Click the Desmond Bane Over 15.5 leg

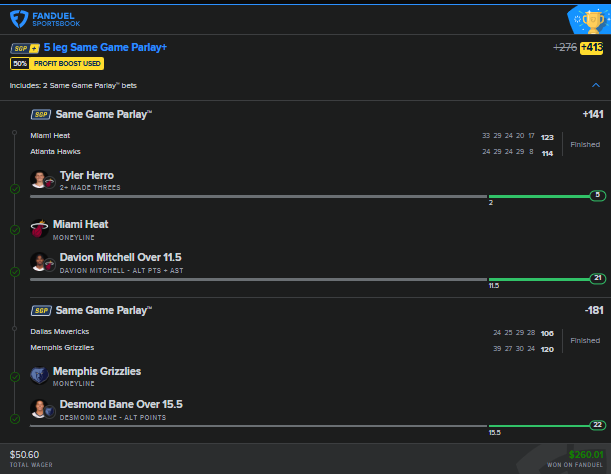point(121,405)
